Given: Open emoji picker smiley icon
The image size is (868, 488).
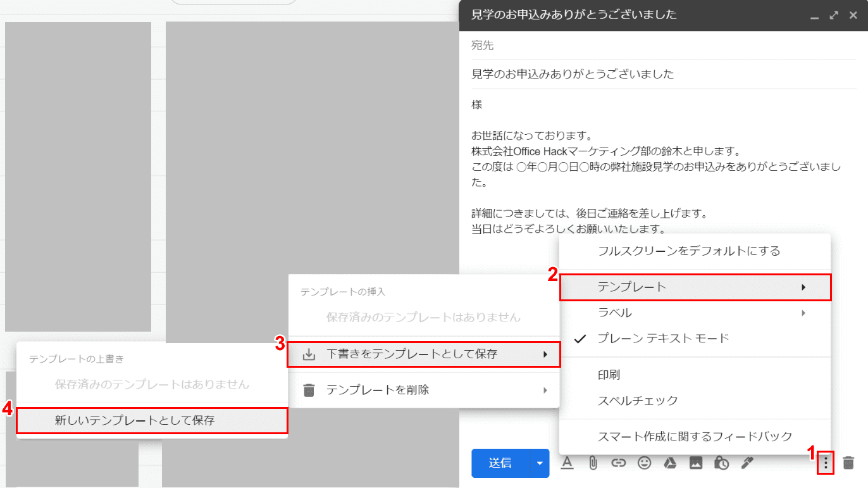Looking at the screenshot, I should 644,463.
